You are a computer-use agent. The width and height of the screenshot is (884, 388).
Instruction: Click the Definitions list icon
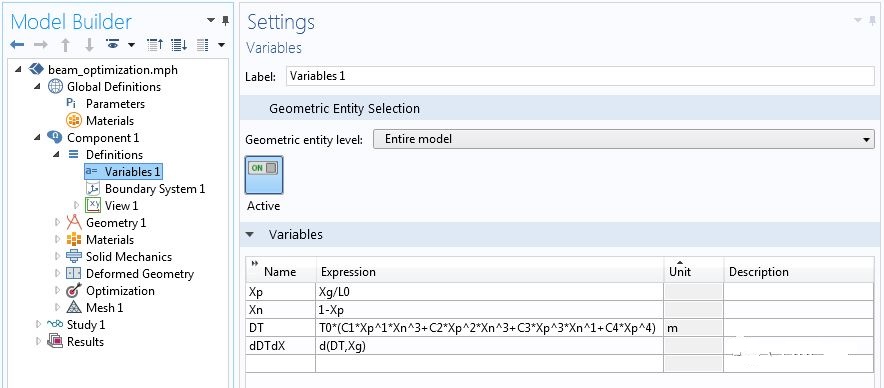pyautogui.click(x=73, y=154)
